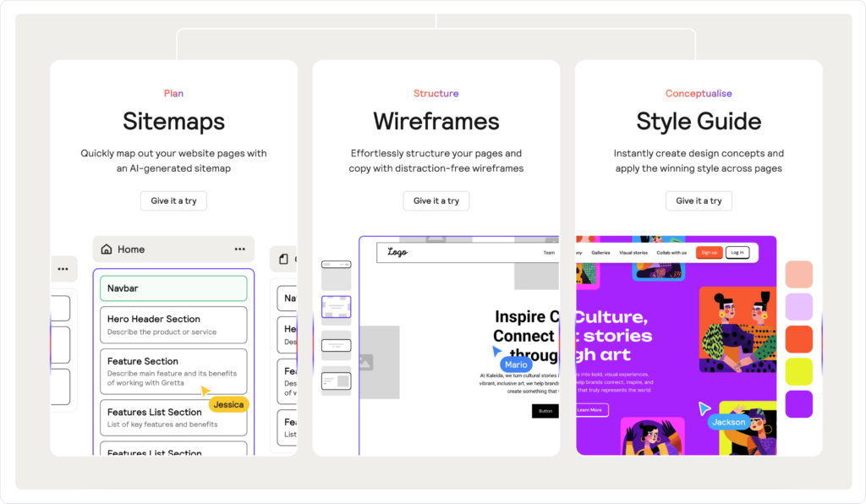Image resolution: width=866 pixels, height=504 pixels.
Task: Pick the yellow color swatch
Action: (x=799, y=371)
